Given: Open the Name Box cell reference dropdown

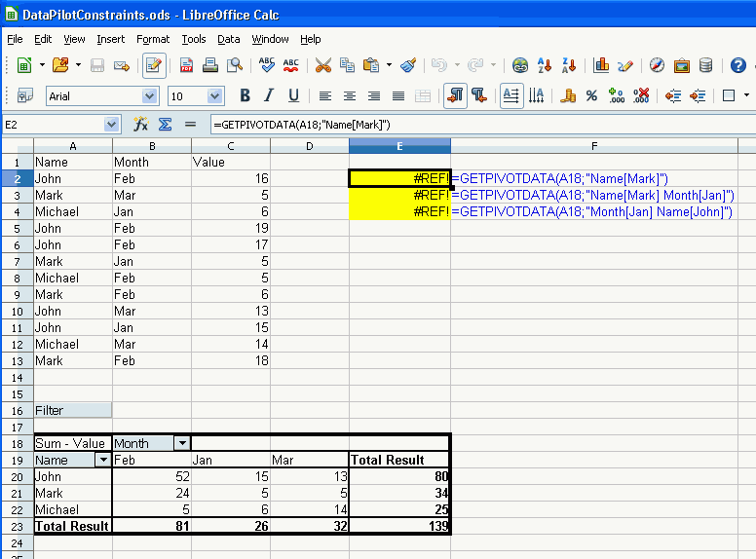Looking at the screenshot, I should click(111, 125).
